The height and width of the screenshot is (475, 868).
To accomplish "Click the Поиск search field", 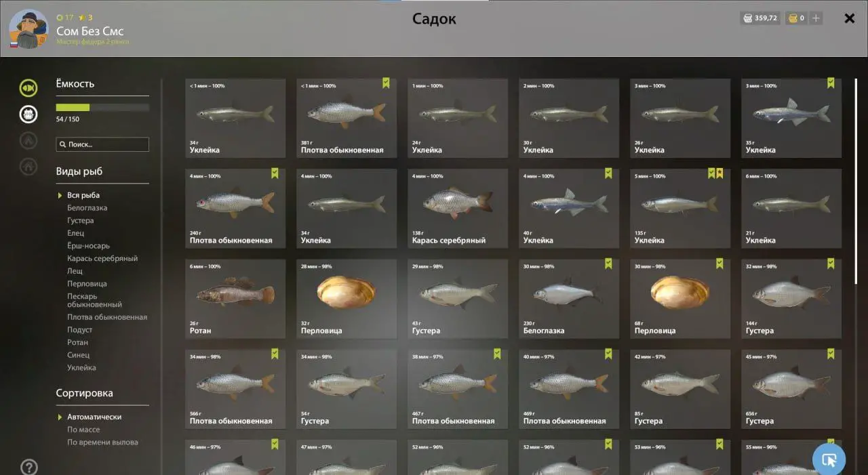I will pyautogui.click(x=102, y=144).
